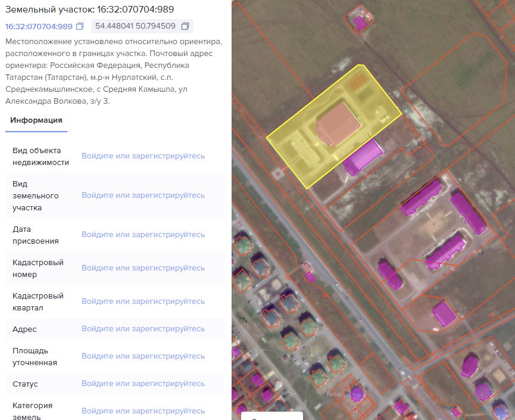Viewport: 515px width, 420px height.
Task: Click the address description paragraph
Action: [114, 71]
